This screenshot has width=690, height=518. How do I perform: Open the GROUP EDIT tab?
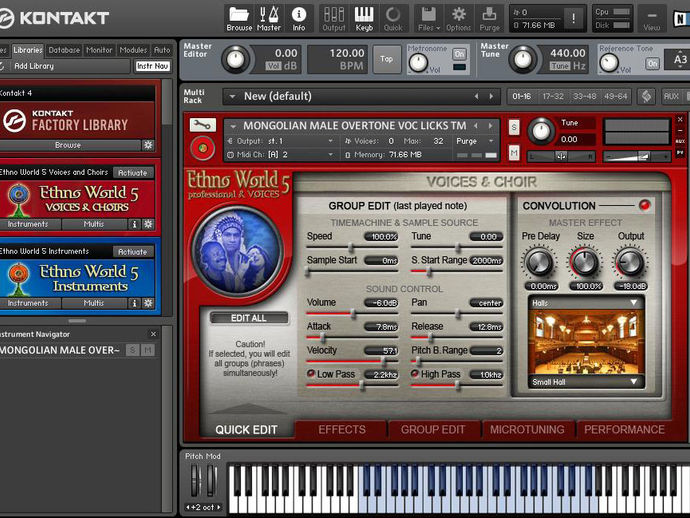click(433, 430)
